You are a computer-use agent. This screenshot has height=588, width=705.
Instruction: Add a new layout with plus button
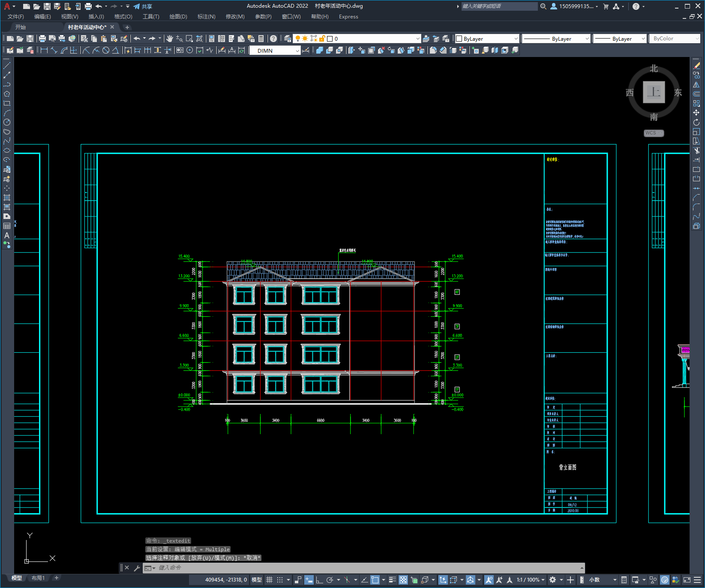[x=56, y=578]
